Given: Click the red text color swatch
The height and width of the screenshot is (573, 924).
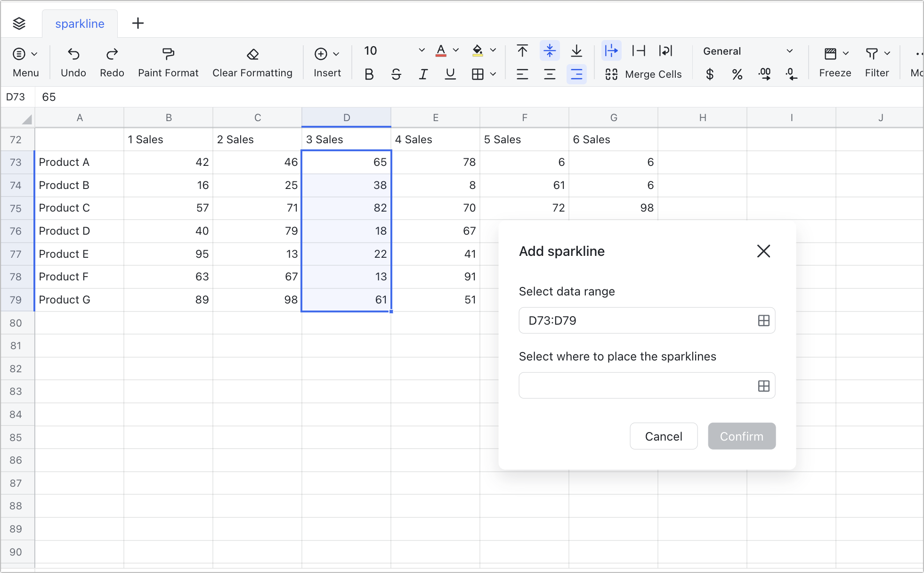Looking at the screenshot, I should (x=440, y=50).
